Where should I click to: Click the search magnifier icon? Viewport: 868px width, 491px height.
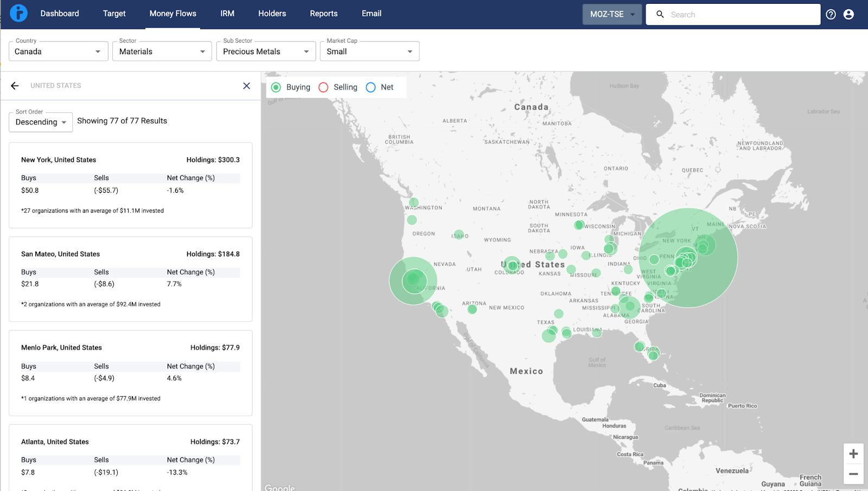coord(660,15)
